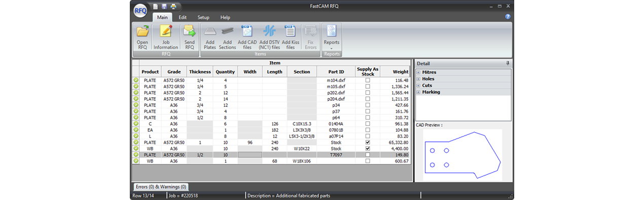
Task: Check Supply As Stock for m104.dxf row
Action: point(368,80)
